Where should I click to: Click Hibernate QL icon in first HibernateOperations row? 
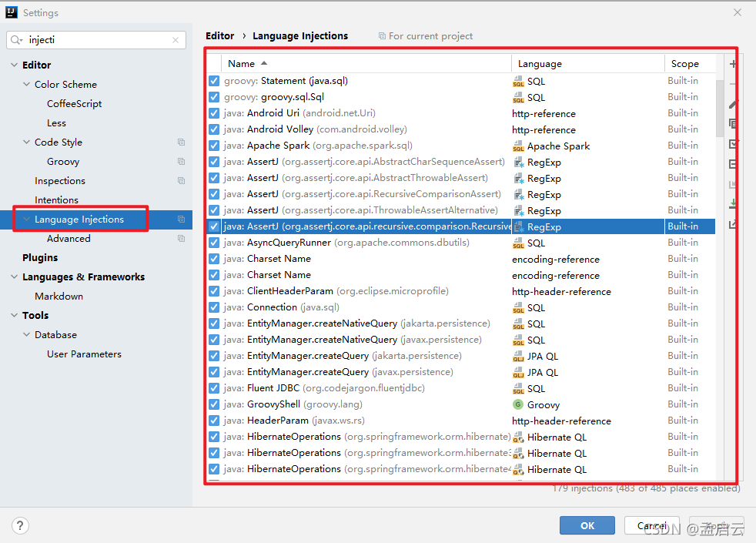coord(518,437)
